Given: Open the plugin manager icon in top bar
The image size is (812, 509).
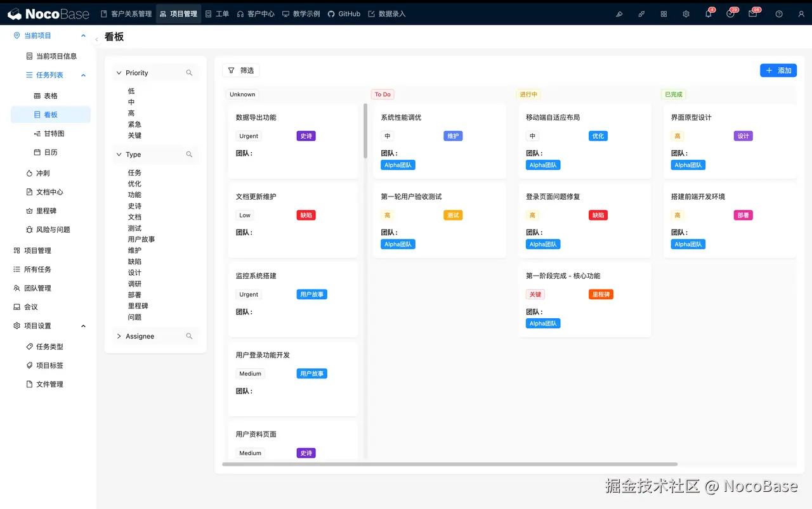Looking at the screenshot, I should (641, 13).
